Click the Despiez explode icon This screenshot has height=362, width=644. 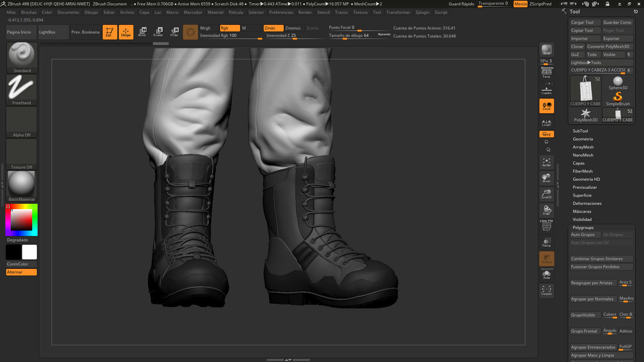[x=546, y=291]
